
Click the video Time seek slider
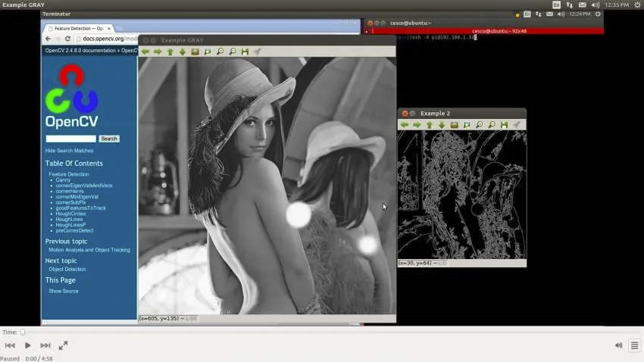coord(326,332)
